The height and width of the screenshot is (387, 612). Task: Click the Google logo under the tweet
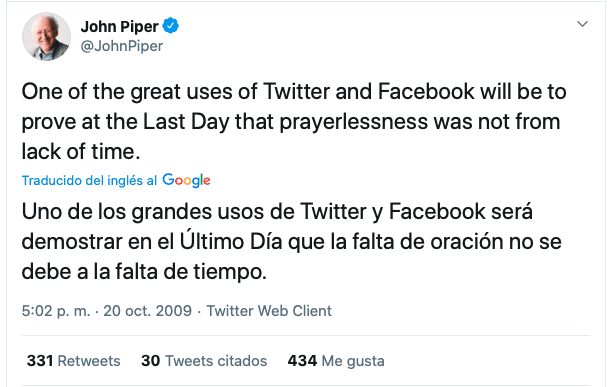click(186, 180)
